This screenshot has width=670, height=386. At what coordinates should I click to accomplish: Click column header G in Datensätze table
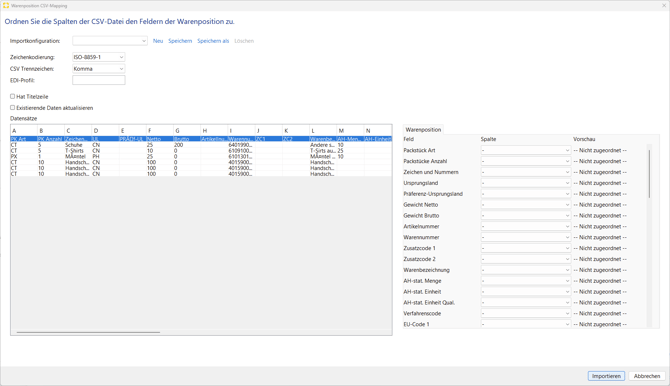(x=187, y=130)
